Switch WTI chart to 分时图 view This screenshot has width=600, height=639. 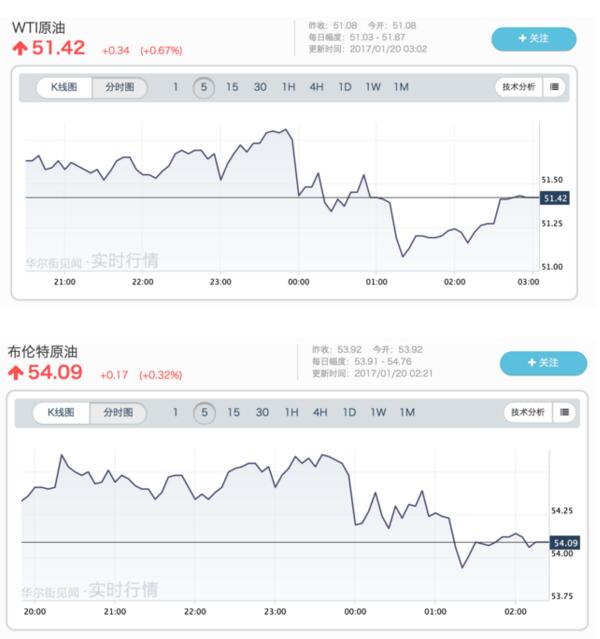[x=120, y=87]
